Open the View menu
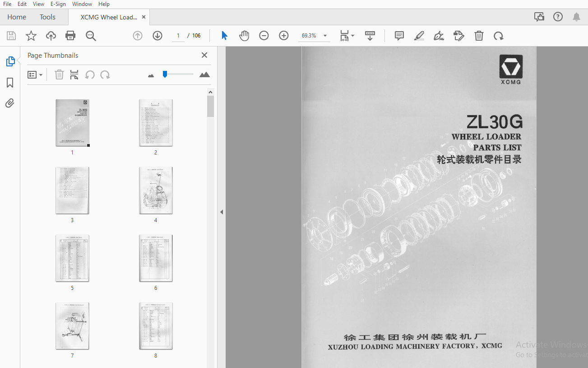 (39, 4)
